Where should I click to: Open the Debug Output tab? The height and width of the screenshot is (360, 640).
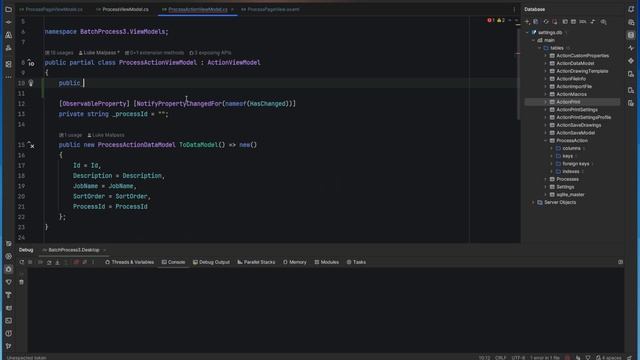point(211,262)
